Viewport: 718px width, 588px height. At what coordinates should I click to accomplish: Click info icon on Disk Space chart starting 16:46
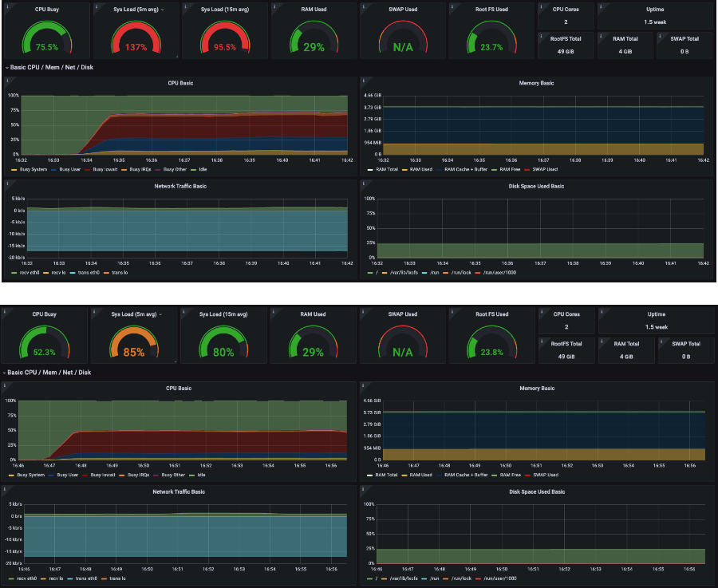(364, 488)
